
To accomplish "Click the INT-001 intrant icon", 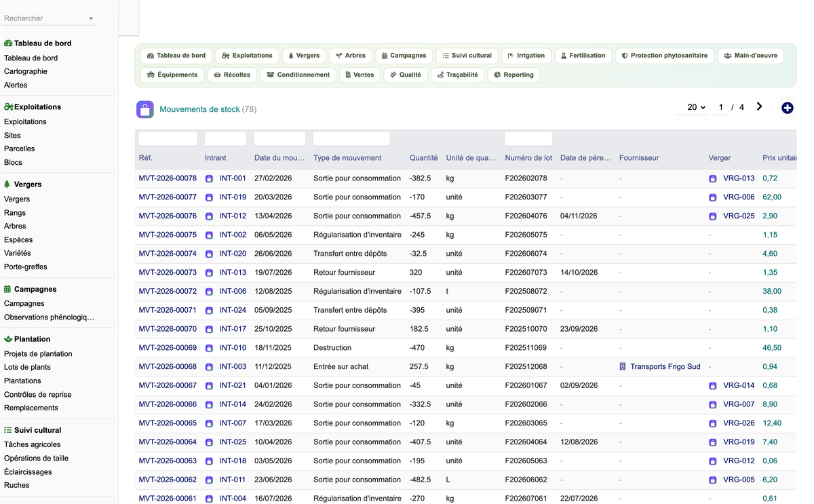I will coord(209,178).
